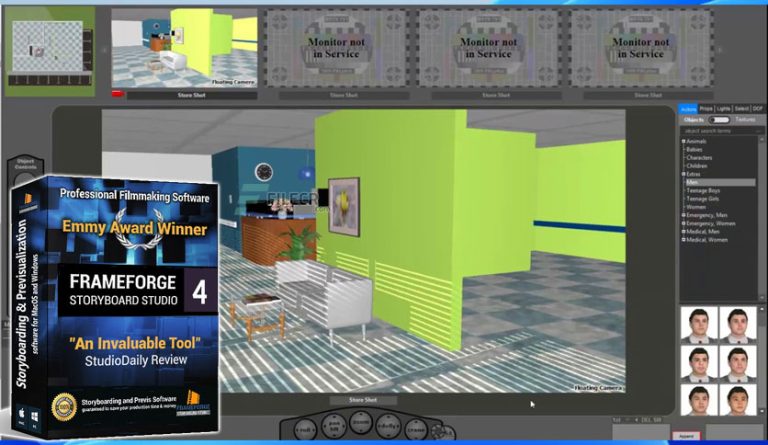Select the second Monitor not in Service
Viewport: 768px width, 445px height.
tap(336, 48)
